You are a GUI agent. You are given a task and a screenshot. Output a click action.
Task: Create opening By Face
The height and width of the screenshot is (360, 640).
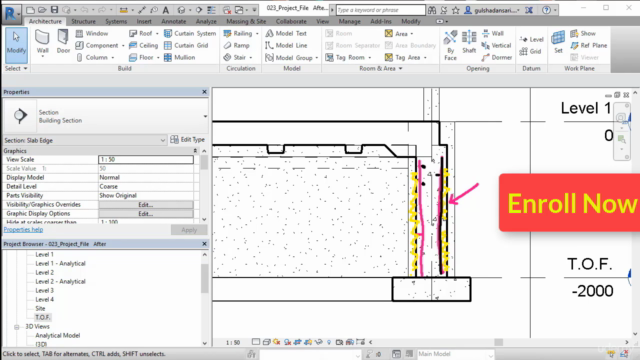pyautogui.click(x=450, y=46)
